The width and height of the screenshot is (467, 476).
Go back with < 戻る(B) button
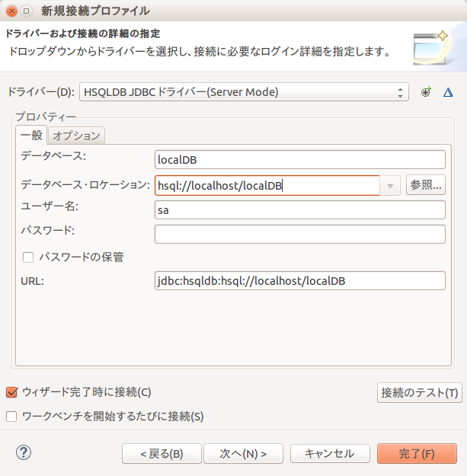coord(162,454)
